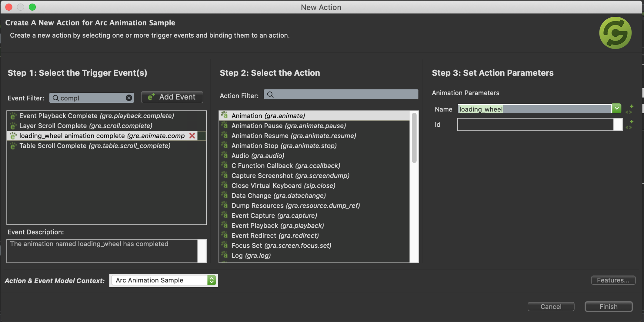The height and width of the screenshot is (322, 644).
Task: Select the Close Virtual Keyboard action
Action: click(x=314, y=186)
